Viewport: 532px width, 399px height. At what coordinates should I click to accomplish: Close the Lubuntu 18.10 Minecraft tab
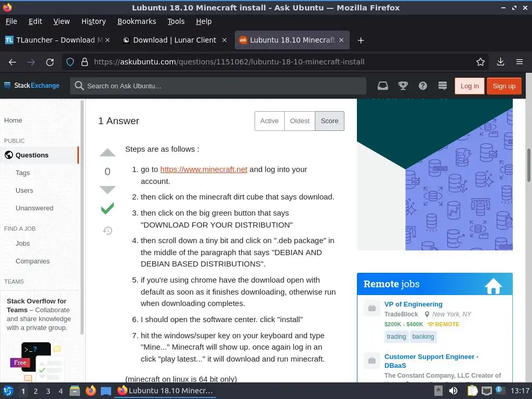tap(341, 40)
